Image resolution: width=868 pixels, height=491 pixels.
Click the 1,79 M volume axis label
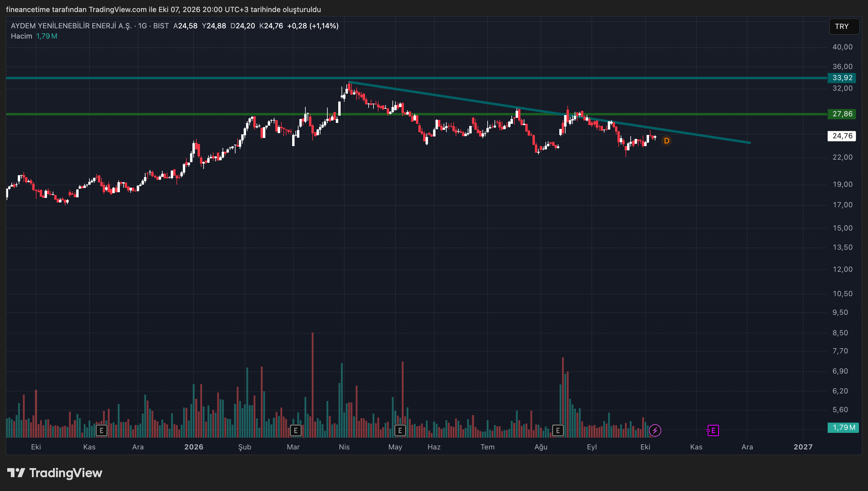(843, 428)
